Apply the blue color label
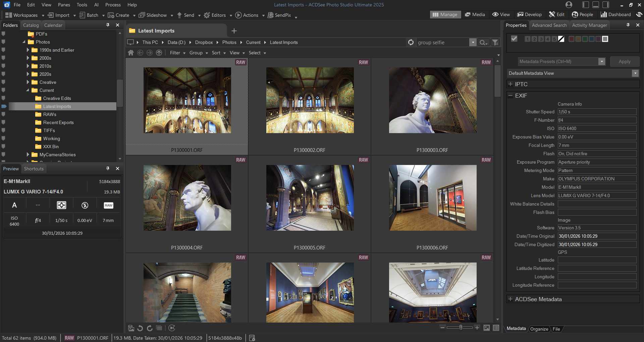This screenshot has height=342, width=644. [x=592, y=39]
